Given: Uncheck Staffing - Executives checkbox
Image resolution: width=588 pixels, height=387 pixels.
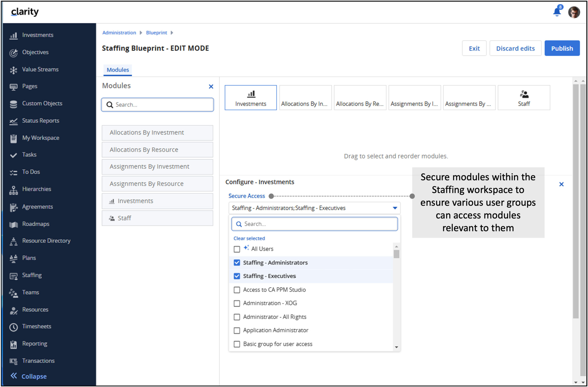Looking at the screenshot, I should coord(237,276).
